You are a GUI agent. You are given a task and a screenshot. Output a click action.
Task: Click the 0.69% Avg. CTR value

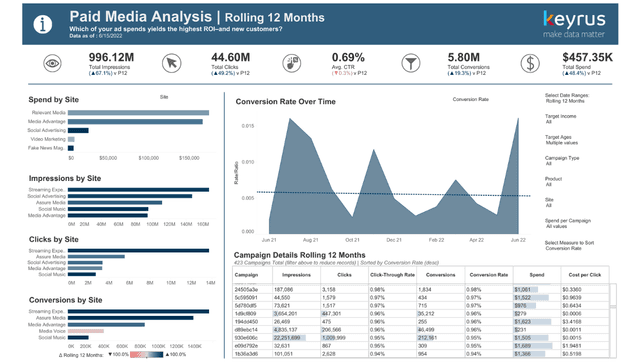pyautogui.click(x=348, y=58)
